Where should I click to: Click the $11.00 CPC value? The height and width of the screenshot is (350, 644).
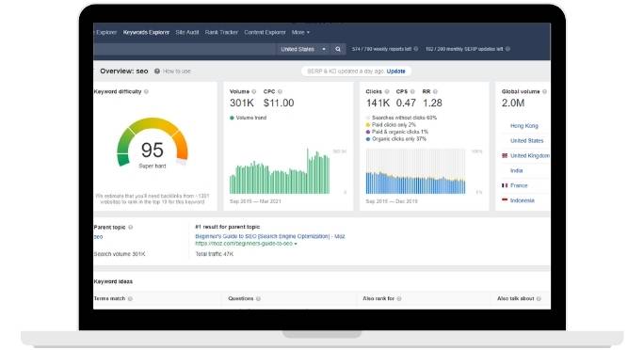[x=279, y=103]
